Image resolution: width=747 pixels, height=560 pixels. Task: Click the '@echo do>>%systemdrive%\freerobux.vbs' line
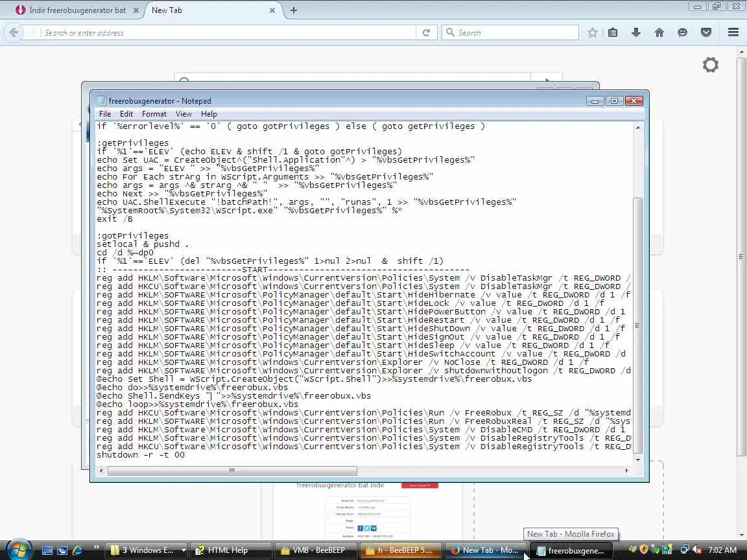click(x=193, y=388)
